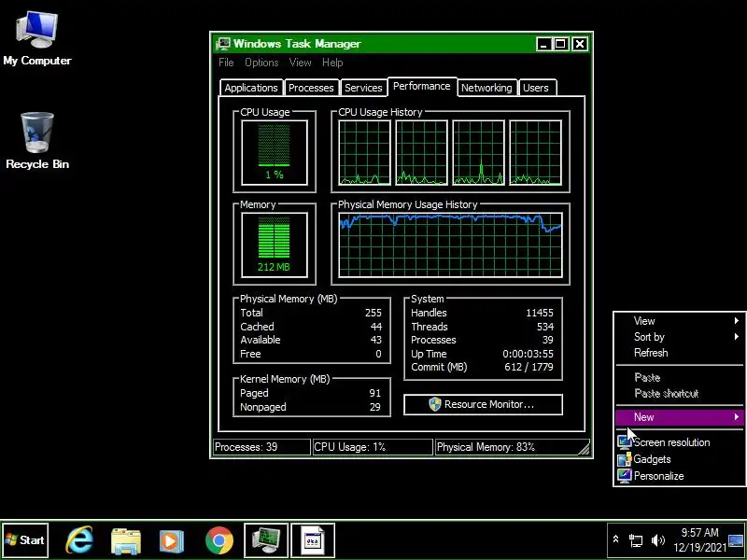Click the volume speaker icon in tray
This screenshot has height=560, width=747.
click(658, 540)
